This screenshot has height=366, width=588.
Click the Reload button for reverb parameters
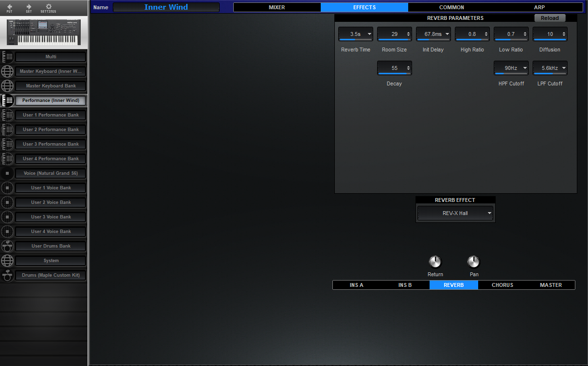pyautogui.click(x=550, y=17)
